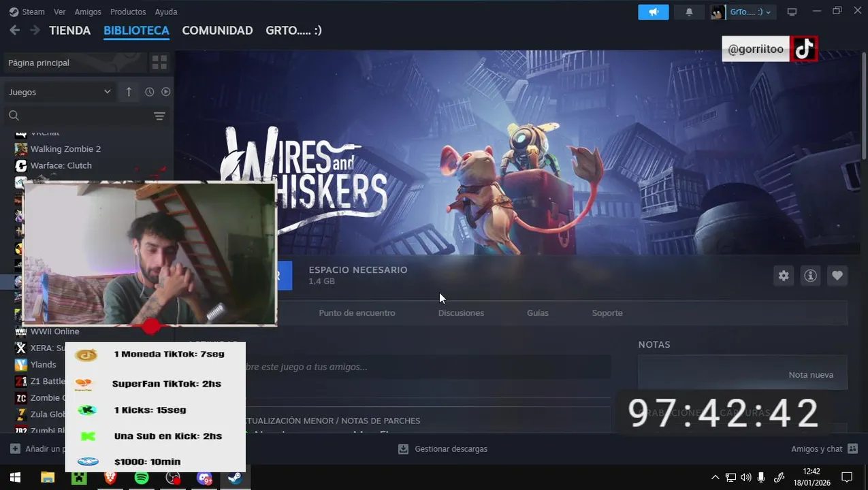
Task: Open the Productos menu
Action: coord(128,12)
